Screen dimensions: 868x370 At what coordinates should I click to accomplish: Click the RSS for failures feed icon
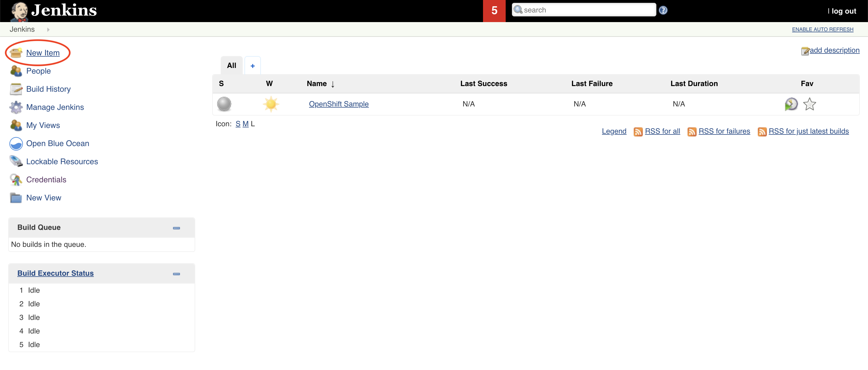[692, 132]
